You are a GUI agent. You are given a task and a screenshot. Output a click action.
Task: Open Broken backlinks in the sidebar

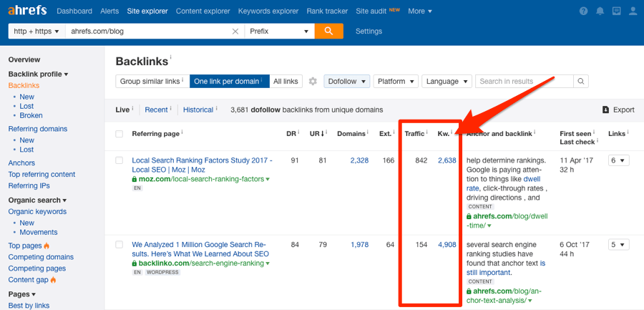pyautogui.click(x=31, y=115)
